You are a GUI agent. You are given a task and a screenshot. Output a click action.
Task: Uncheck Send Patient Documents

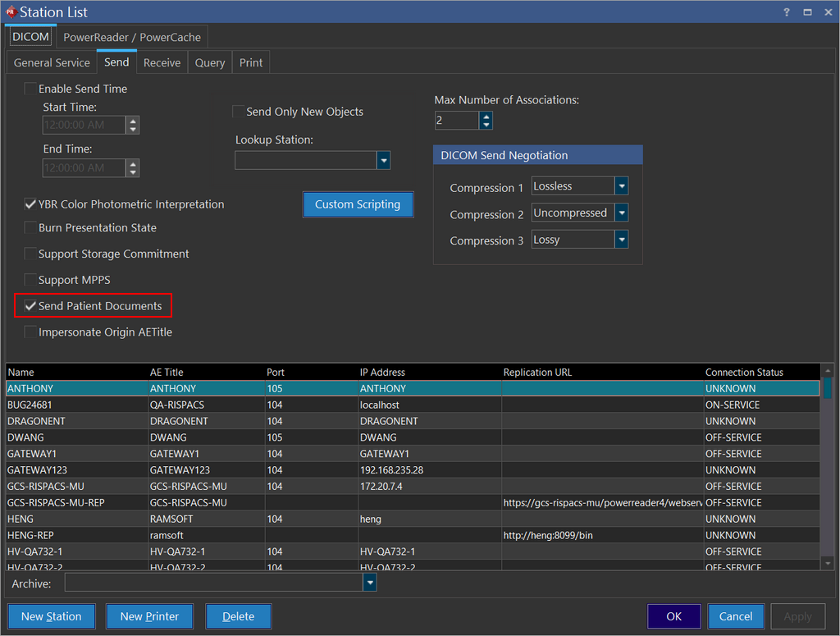[x=31, y=306]
